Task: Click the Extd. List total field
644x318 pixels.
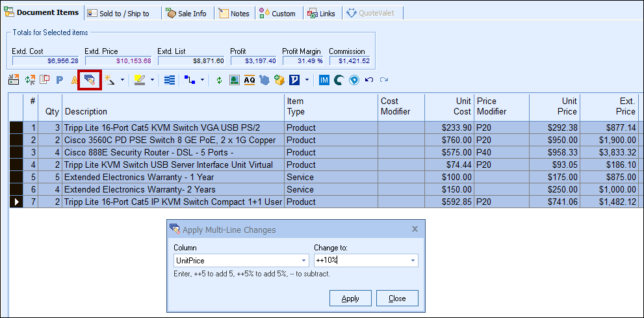Action: 191,61
